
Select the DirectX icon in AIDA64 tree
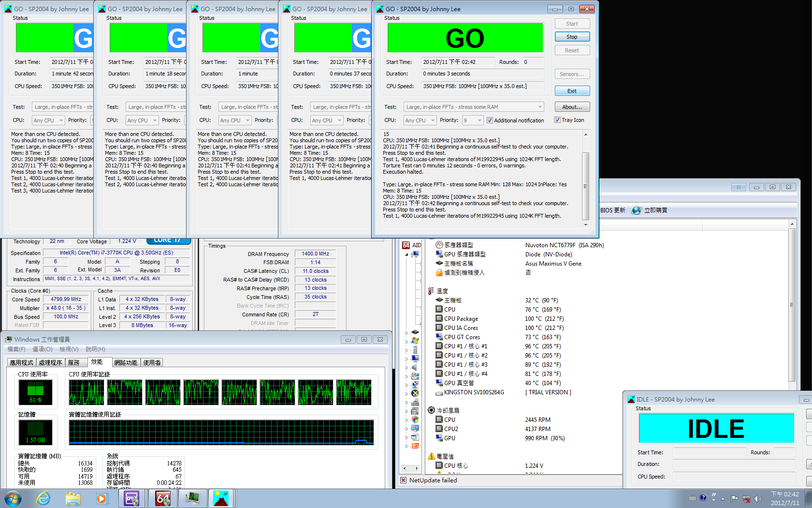415,393
